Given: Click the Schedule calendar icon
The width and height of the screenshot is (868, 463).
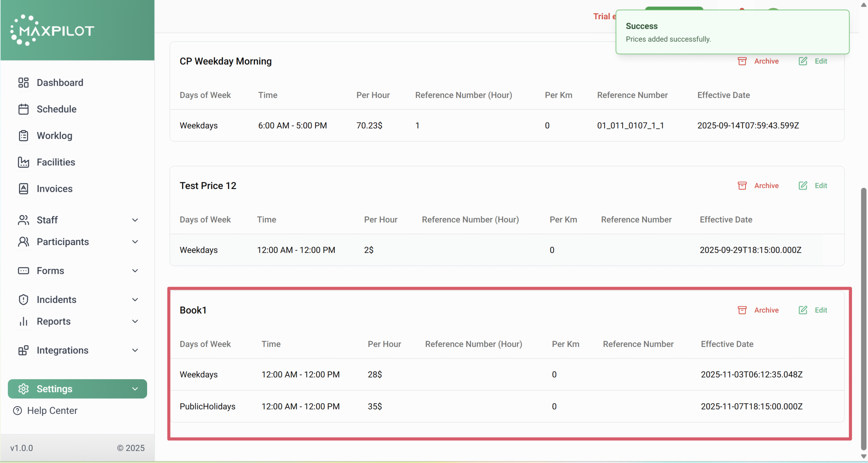Looking at the screenshot, I should 23,109.
